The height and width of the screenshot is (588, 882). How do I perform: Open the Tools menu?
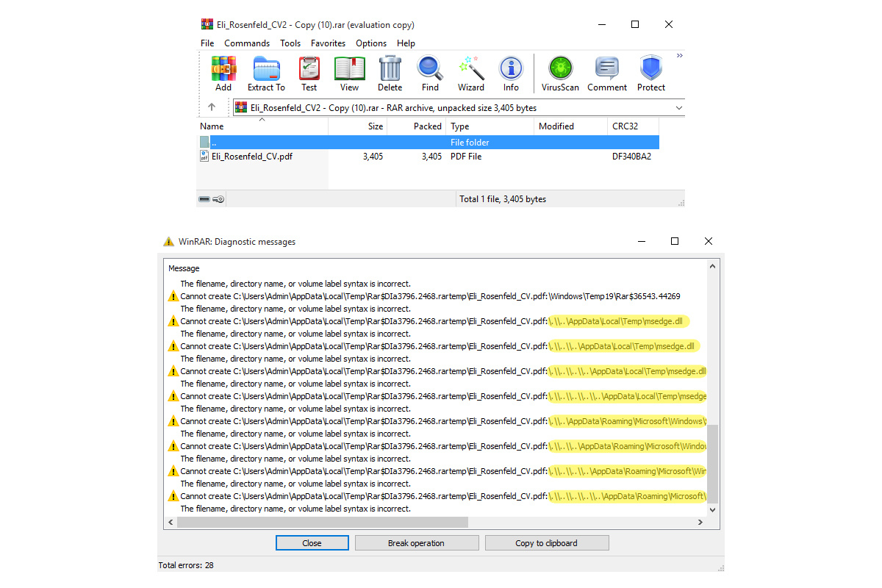pos(290,43)
